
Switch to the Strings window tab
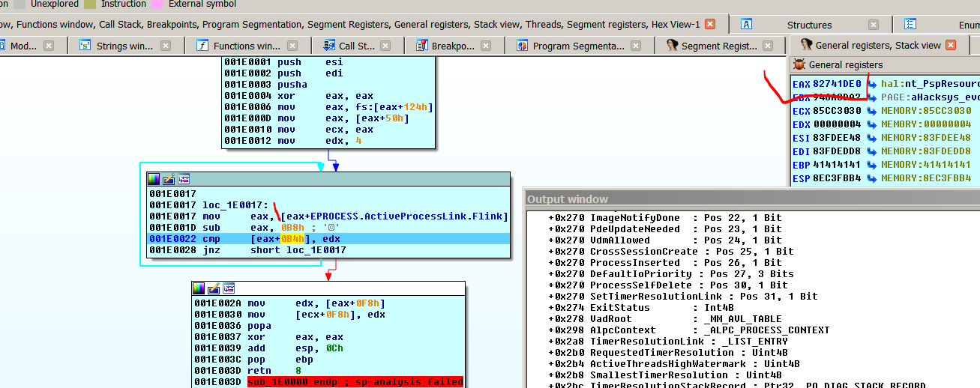pos(124,46)
